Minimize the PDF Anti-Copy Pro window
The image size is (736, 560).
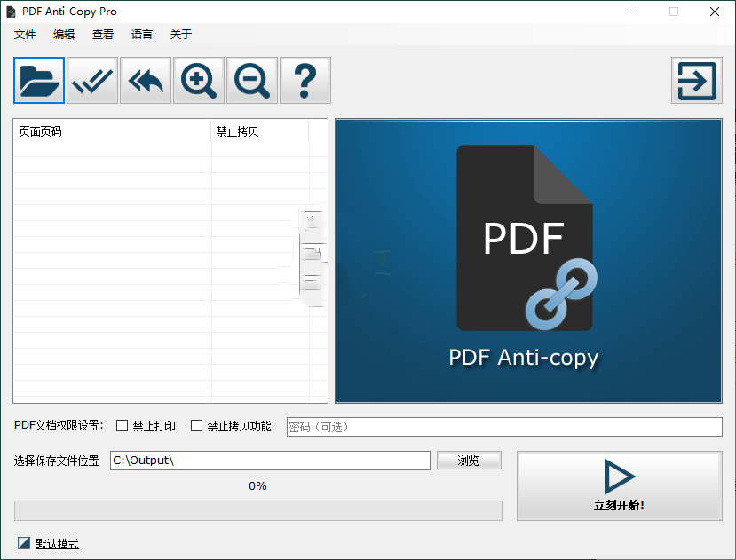634,12
